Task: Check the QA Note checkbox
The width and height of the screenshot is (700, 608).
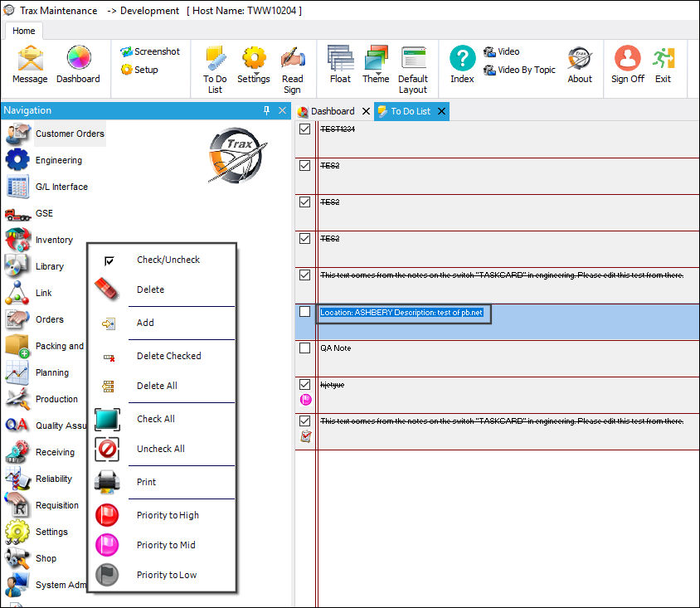Action: click(x=305, y=348)
